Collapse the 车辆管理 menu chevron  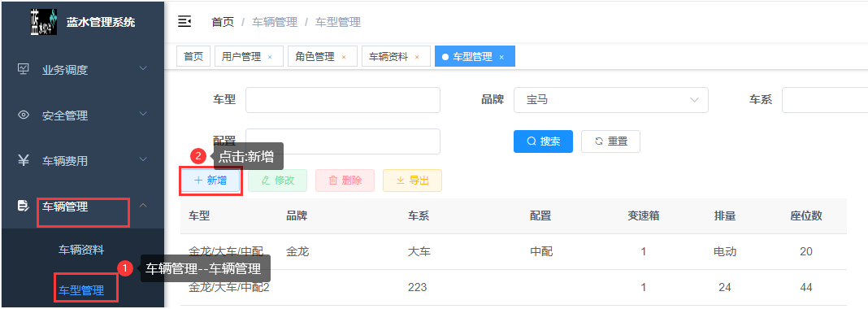(143, 206)
